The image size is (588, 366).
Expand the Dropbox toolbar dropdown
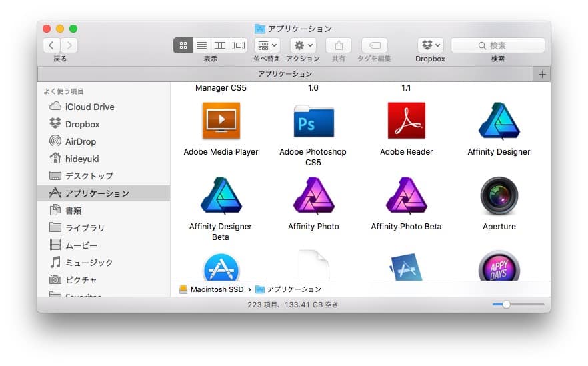[x=430, y=45]
